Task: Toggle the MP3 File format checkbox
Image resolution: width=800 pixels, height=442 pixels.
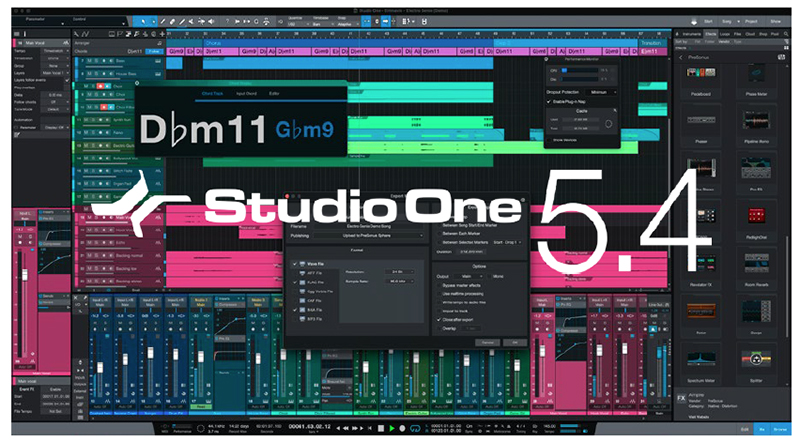Action: pos(295,319)
